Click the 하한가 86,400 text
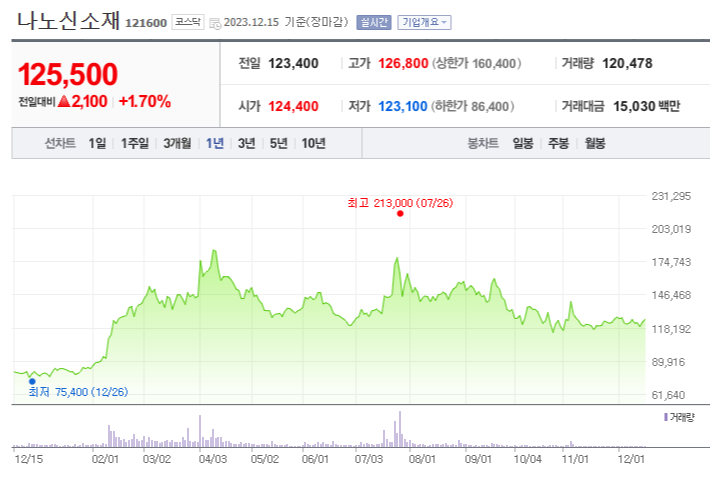The width and height of the screenshot is (710, 484). [472, 106]
